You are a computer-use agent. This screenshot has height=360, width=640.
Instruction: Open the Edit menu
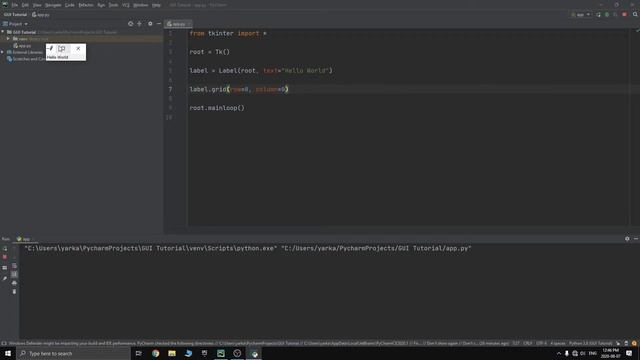pos(25,5)
